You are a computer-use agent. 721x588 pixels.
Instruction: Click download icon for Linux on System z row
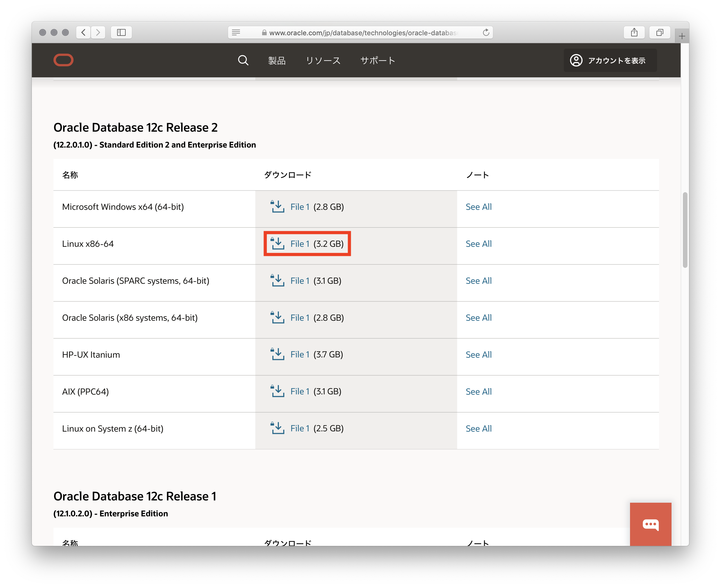(277, 428)
